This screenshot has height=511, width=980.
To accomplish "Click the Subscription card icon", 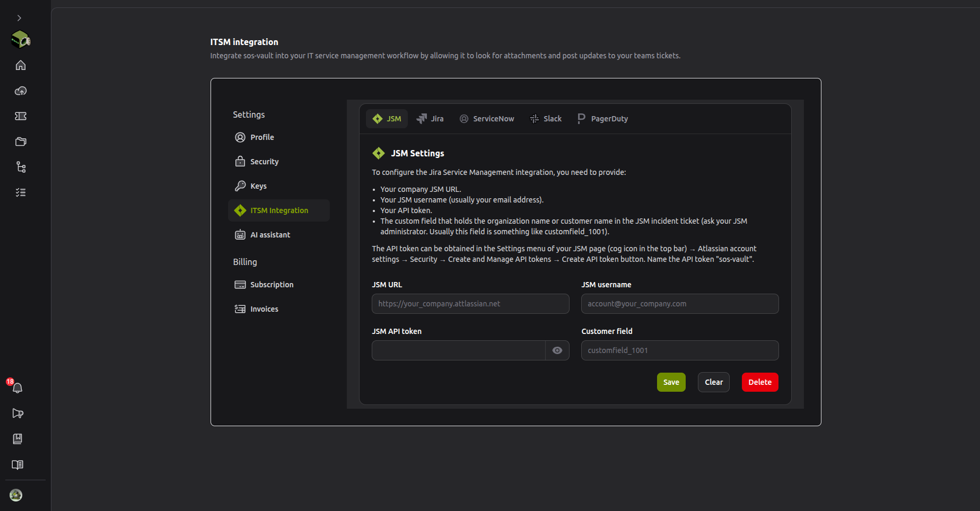I will click(240, 285).
